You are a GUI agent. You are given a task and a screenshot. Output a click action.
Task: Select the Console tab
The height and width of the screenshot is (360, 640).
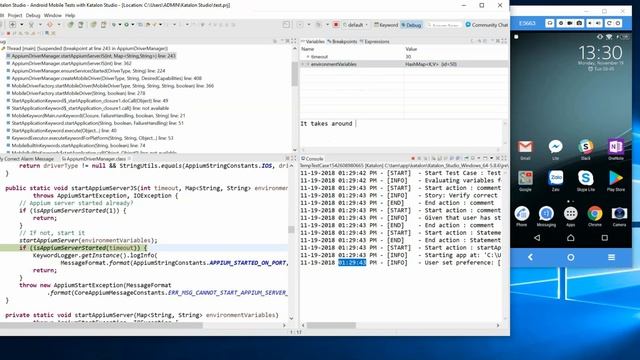click(312, 159)
